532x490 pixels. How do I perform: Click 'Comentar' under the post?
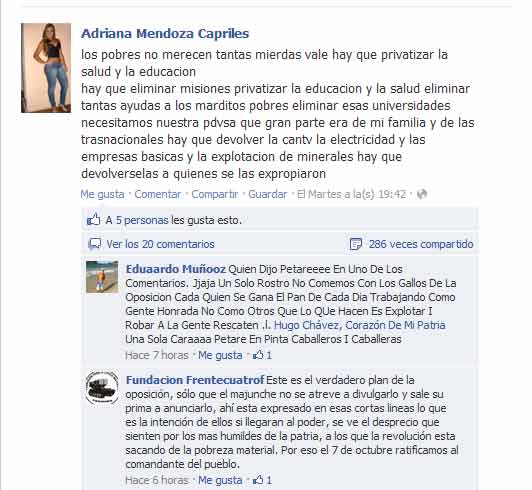(158, 194)
